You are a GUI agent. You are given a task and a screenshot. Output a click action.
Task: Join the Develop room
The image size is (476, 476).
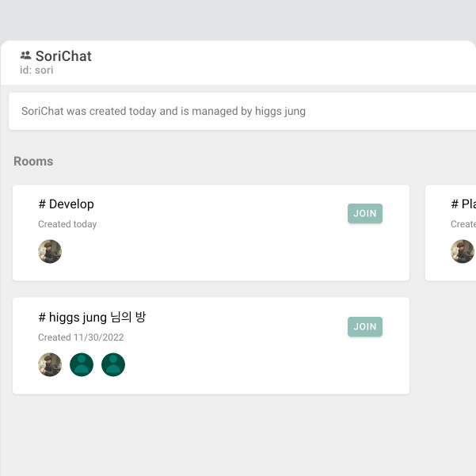point(364,213)
